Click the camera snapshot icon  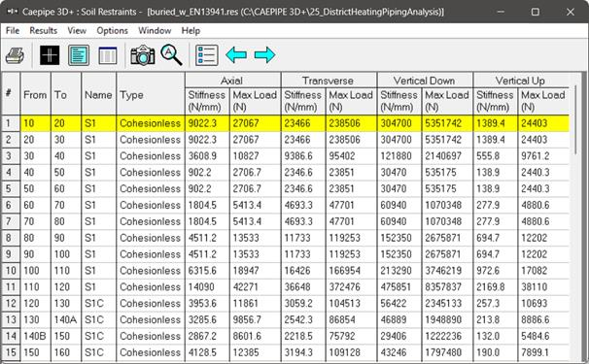142,55
